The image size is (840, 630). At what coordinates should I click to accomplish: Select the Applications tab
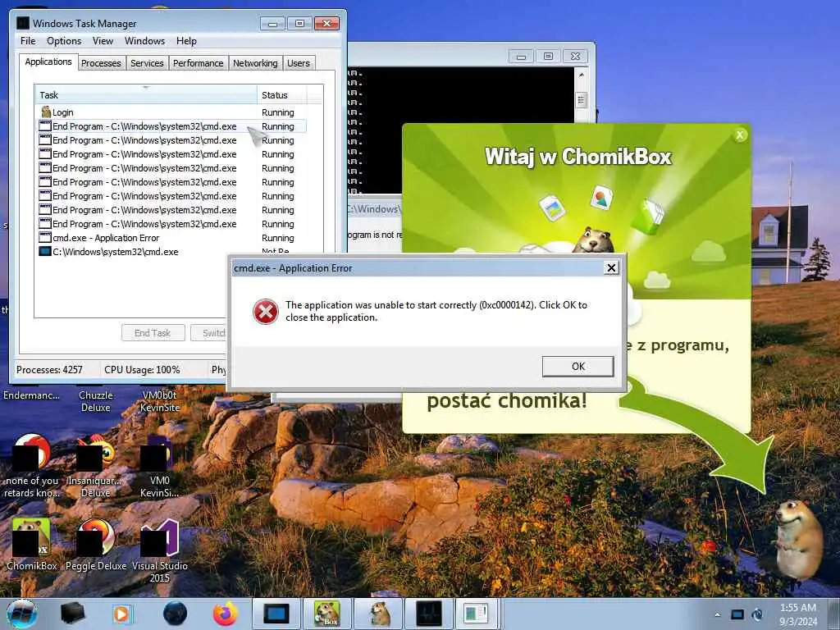coord(48,62)
